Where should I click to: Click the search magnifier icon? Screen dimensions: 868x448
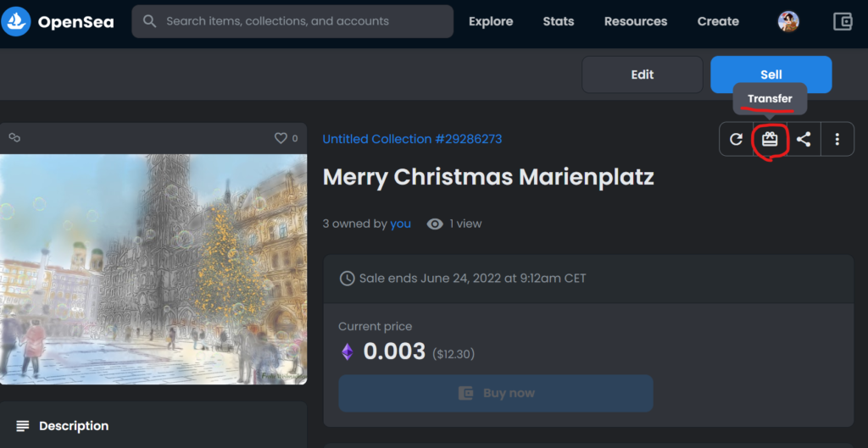point(149,21)
